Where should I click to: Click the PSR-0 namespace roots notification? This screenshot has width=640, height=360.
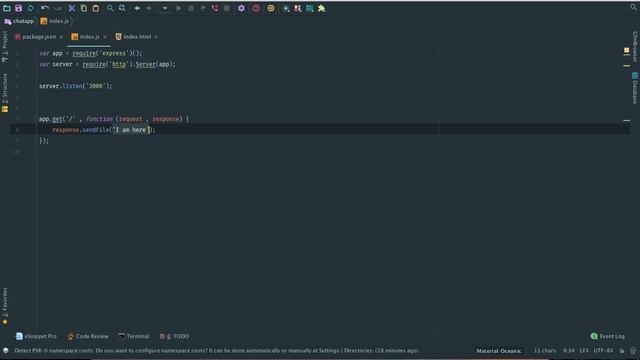[x=216, y=351]
